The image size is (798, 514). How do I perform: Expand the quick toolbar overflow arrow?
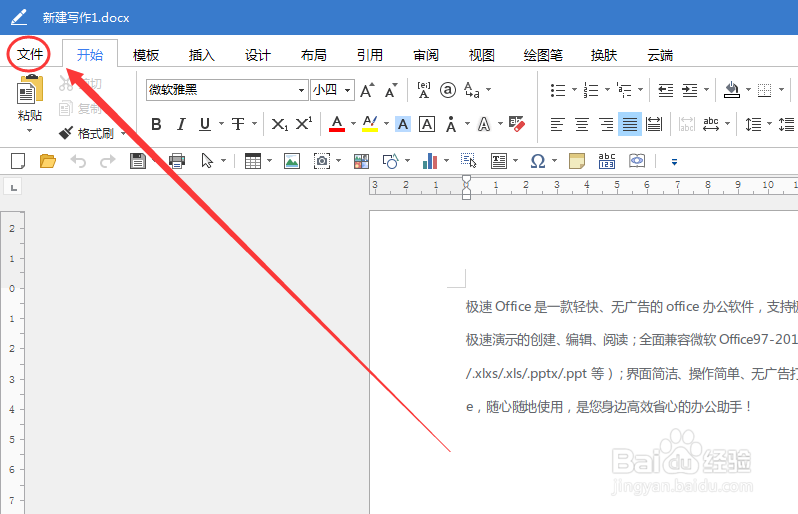click(674, 162)
